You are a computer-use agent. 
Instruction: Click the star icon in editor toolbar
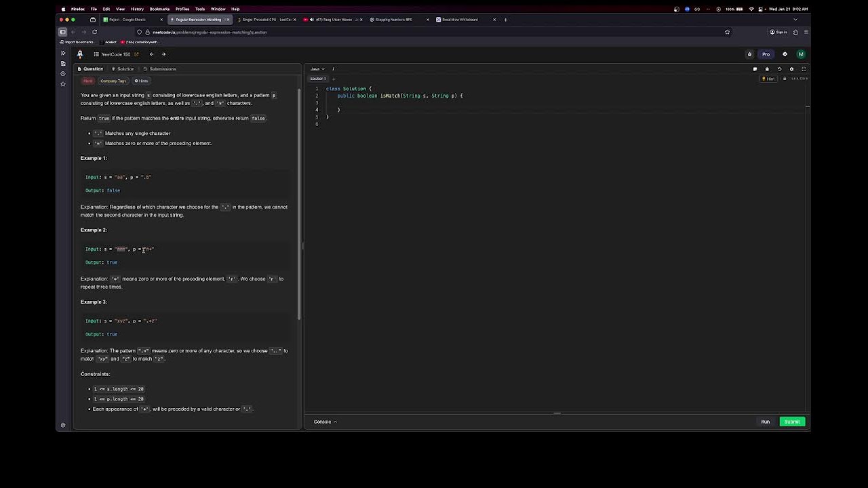point(767,69)
